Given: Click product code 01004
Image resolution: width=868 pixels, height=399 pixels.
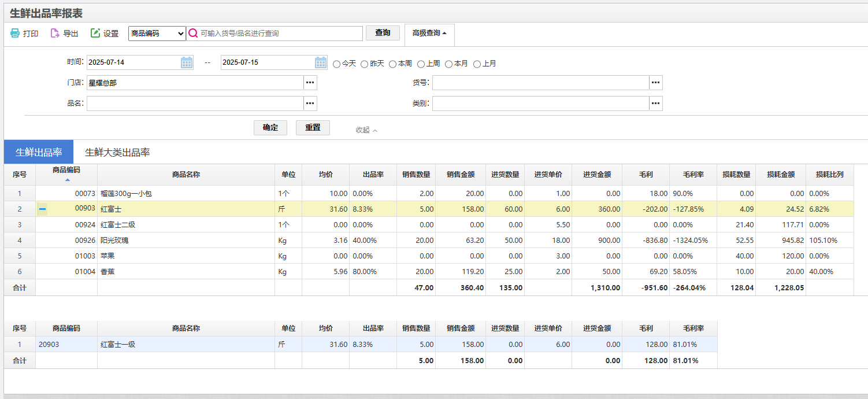Looking at the screenshot, I should (x=84, y=272).
